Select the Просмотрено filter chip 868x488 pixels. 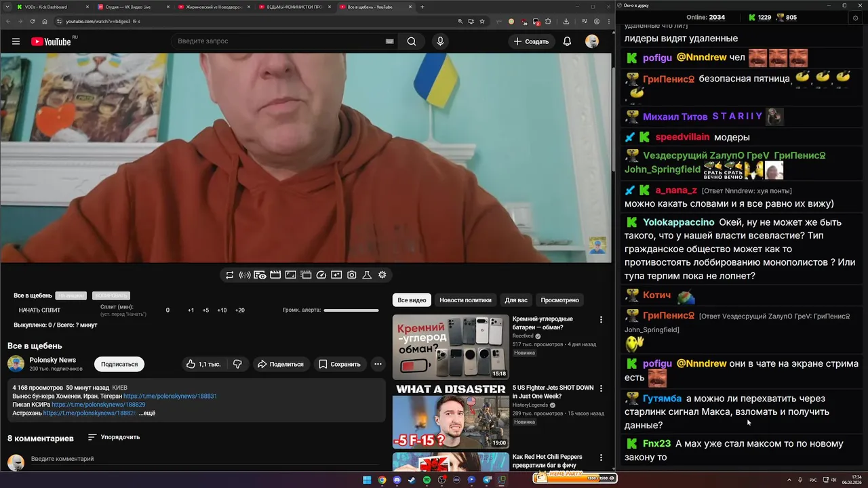tap(559, 300)
